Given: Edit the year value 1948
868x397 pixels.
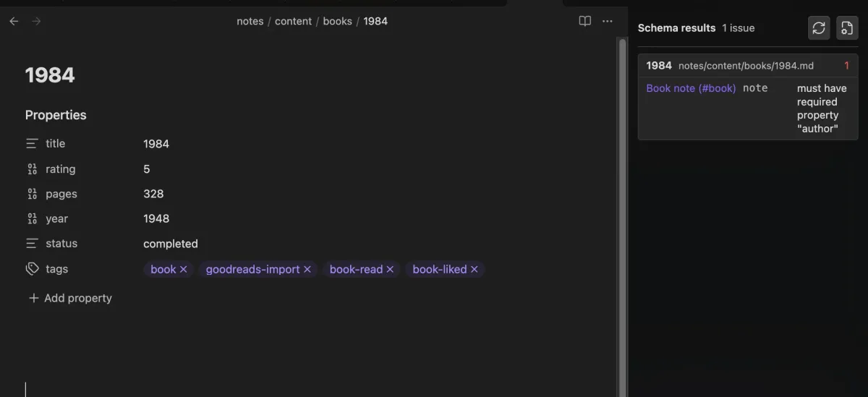Looking at the screenshot, I should click(156, 219).
